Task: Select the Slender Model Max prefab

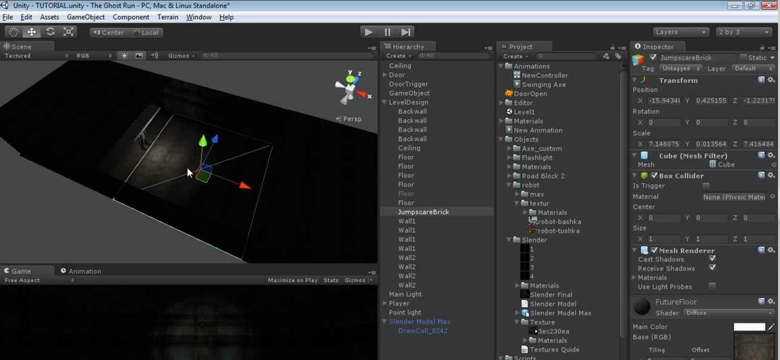Action: pos(556,313)
